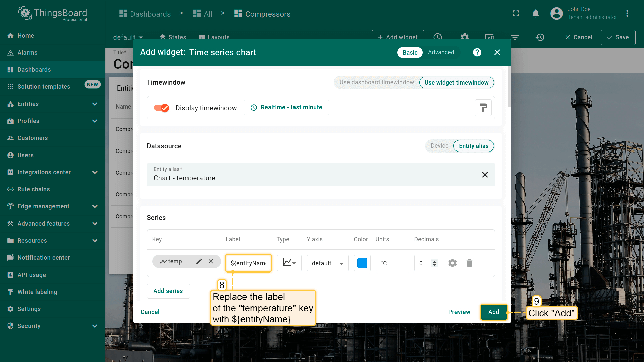This screenshot has width=644, height=362.
Task: Click the Preview button
Action: (x=459, y=312)
